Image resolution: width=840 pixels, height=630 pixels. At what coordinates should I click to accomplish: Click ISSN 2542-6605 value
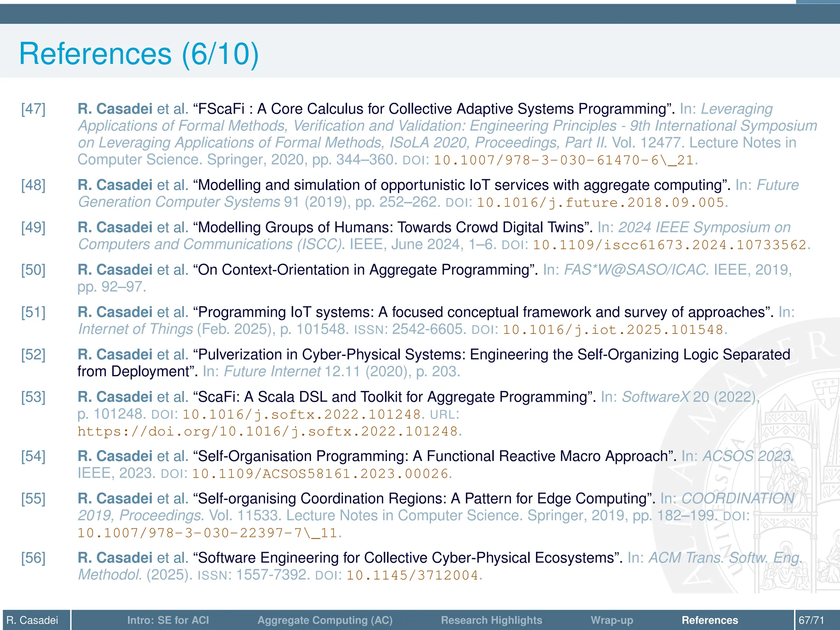coord(427,329)
